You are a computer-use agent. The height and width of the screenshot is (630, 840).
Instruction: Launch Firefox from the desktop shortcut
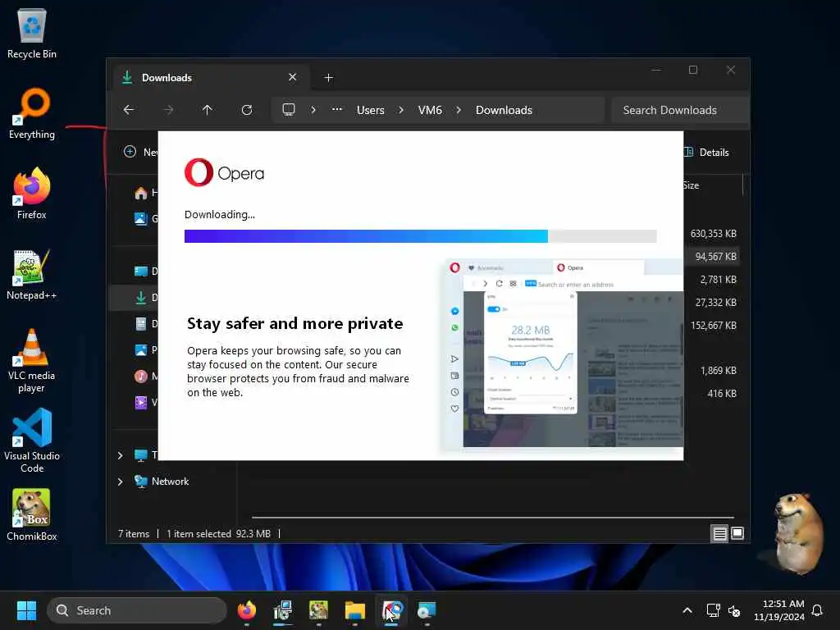pyautogui.click(x=32, y=194)
